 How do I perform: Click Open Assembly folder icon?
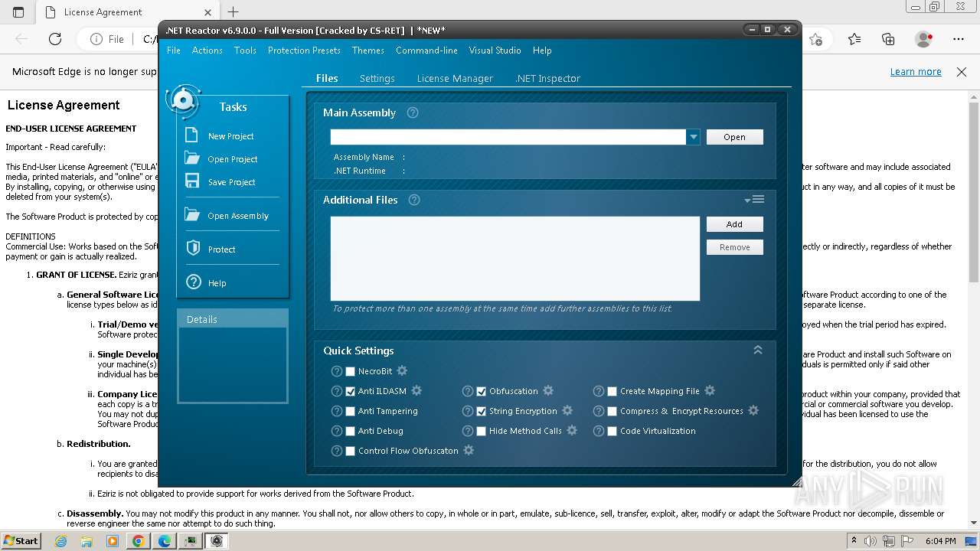pyautogui.click(x=192, y=214)
